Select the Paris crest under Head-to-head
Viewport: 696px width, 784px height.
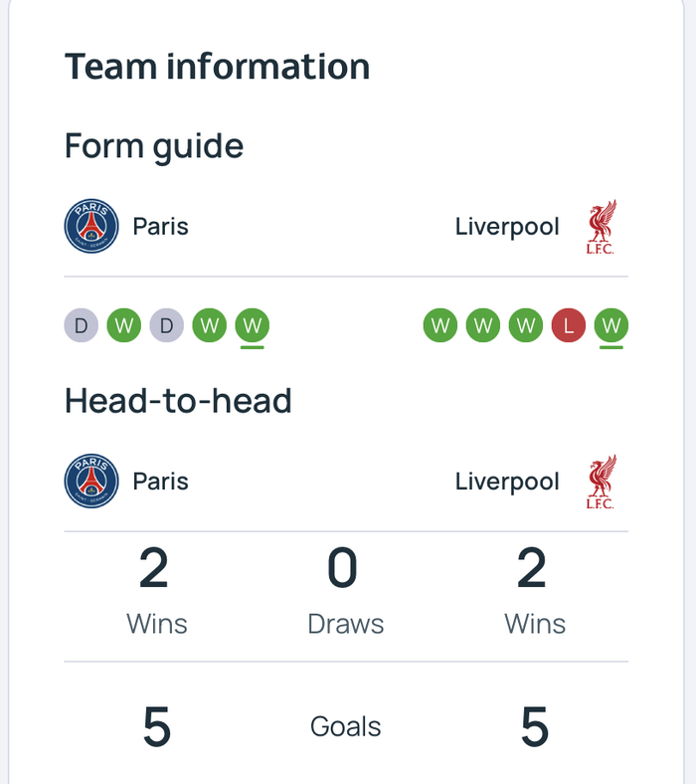[x=91, y=482]
